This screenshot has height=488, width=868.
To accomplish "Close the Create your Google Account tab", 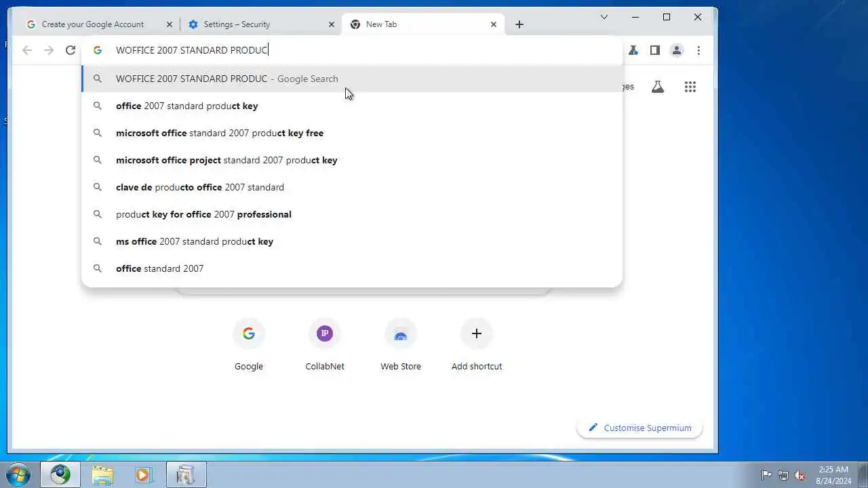I will [170, 24].
